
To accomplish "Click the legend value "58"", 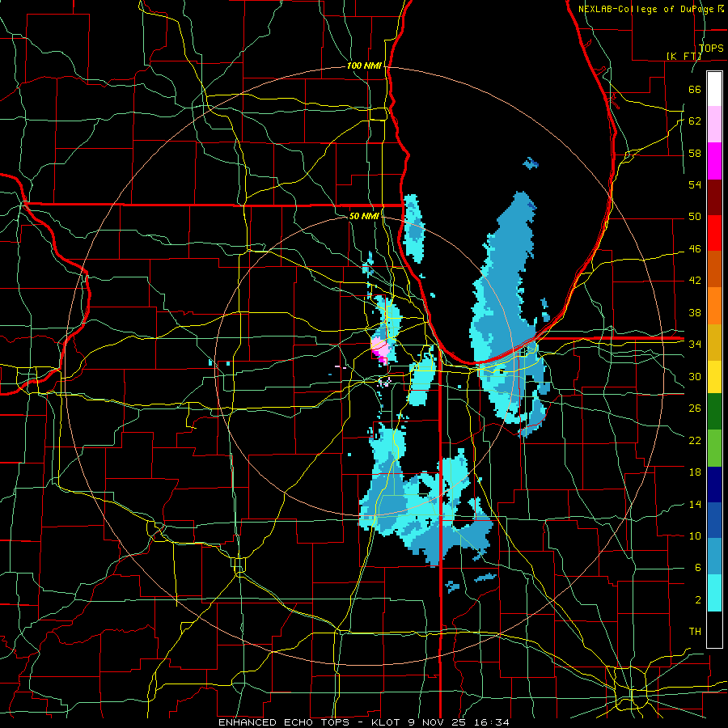I will 695,153.
